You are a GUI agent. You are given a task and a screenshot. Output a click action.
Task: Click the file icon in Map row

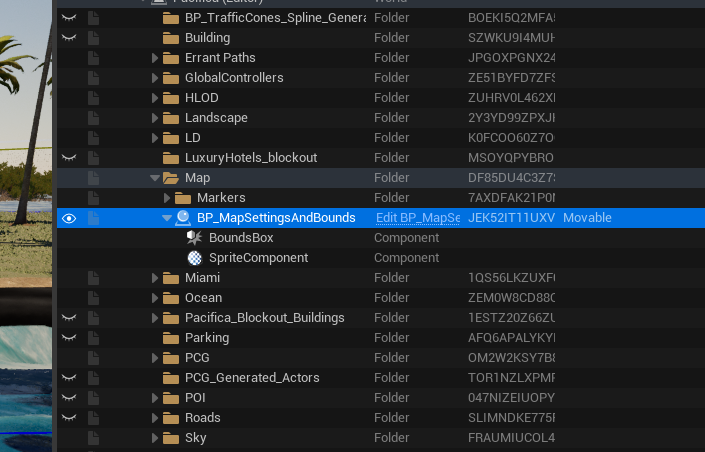tap(94, 178)
